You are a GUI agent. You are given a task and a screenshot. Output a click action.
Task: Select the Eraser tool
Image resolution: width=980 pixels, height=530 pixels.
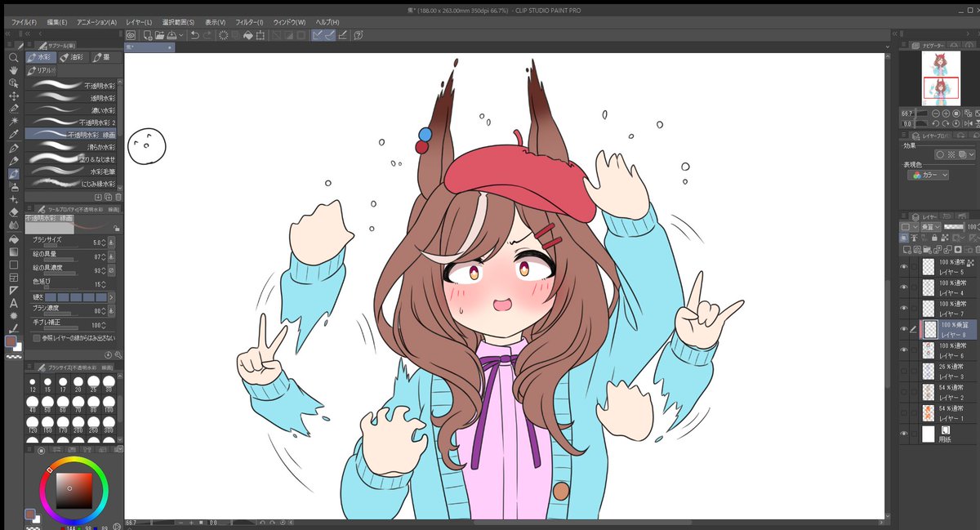(13, 212)
